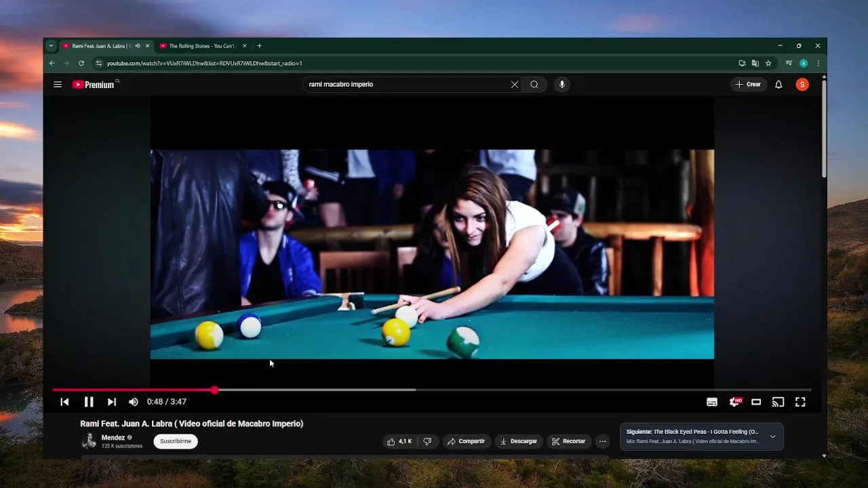The height and width of the screenshot is (488, 868).
Task: Click the youtube.com address bar URL
Action: [204, 63]
